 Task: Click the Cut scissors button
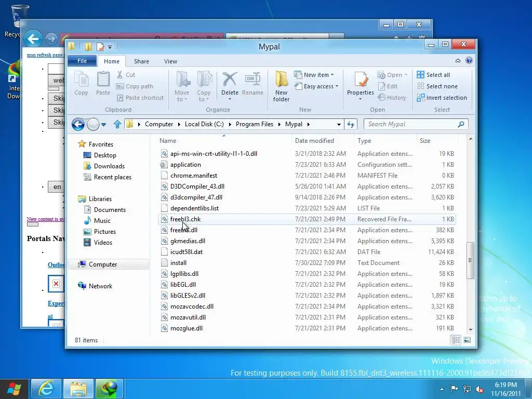click(126, 75)
